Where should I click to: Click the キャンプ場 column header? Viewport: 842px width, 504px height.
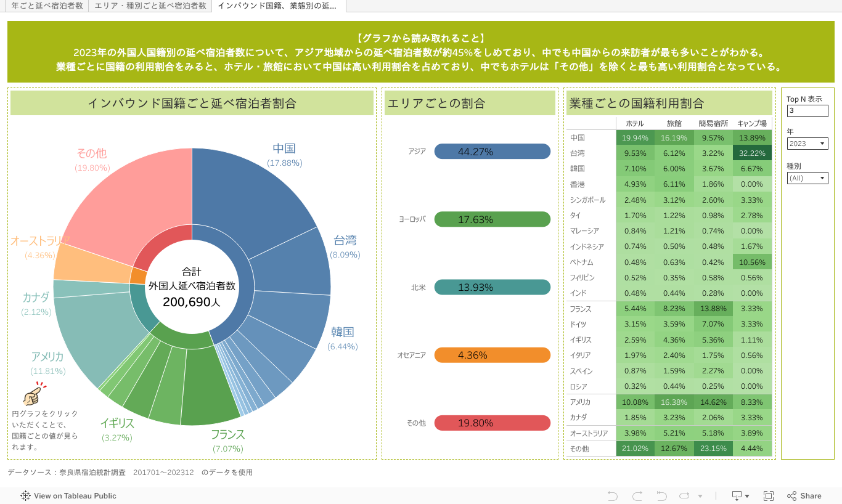(752, 123)
